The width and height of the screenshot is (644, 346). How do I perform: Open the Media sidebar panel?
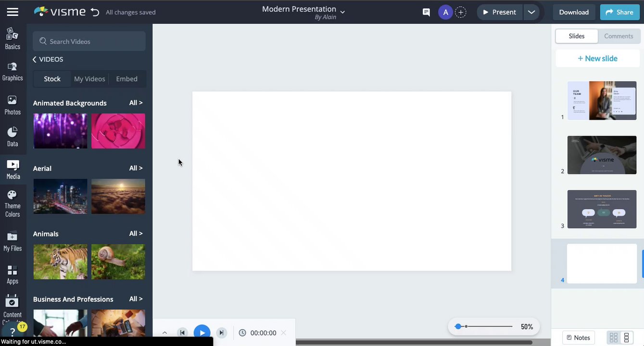[13, 169]
